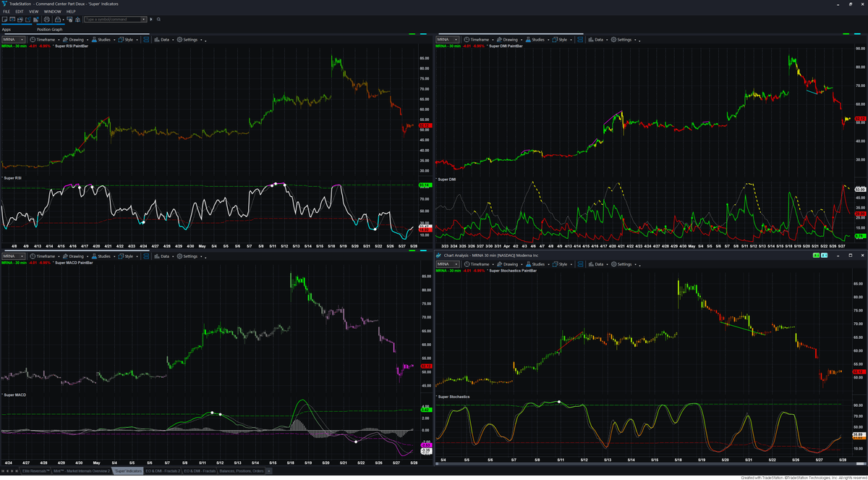Focus the symbol/command input field
The height and width of the screenshot is (480, 868).
[111, 20]
